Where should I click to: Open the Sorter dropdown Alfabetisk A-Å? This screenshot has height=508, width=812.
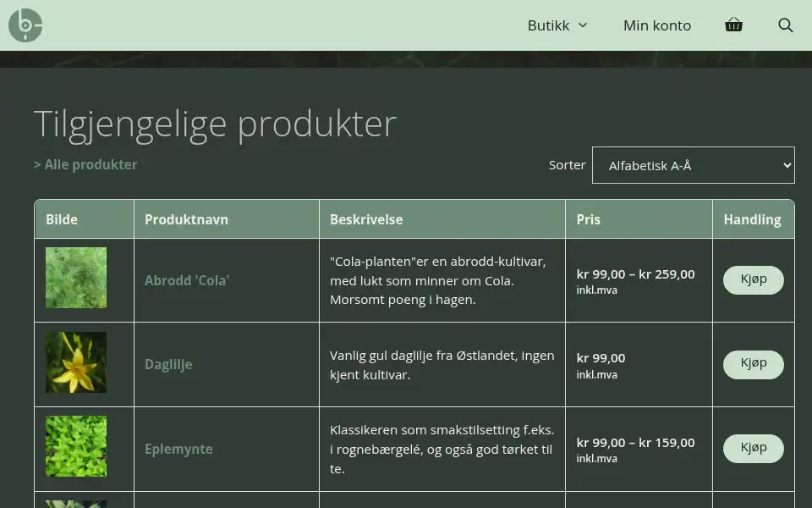pyautogui.click(x=693, y=165)
